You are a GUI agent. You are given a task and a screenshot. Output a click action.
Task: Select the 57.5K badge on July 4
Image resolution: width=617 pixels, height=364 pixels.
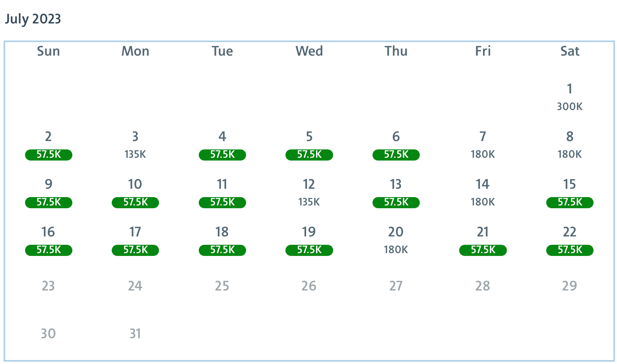[222, 155]
